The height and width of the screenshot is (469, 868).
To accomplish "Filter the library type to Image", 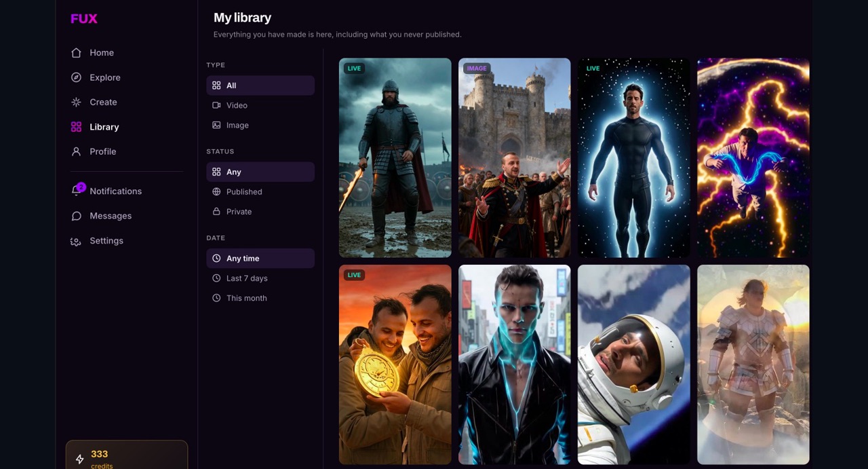I will coord(260,125).
